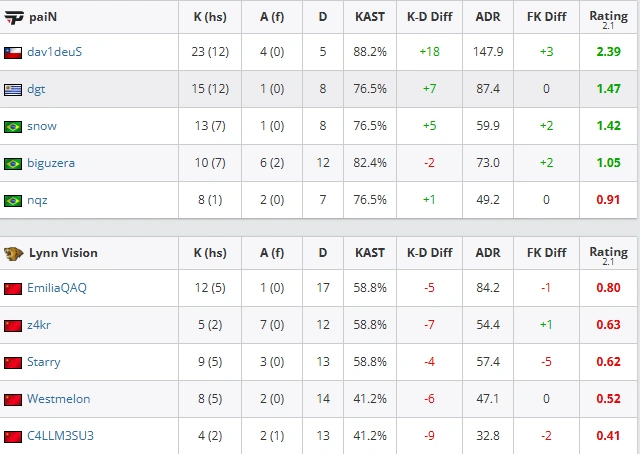Open Westmelon player profile link
The image size is (640, 454).
tap(59, 398)
